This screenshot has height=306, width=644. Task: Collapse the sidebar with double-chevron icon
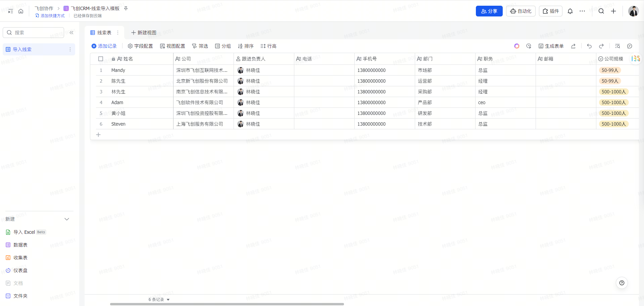click(71, 33)
